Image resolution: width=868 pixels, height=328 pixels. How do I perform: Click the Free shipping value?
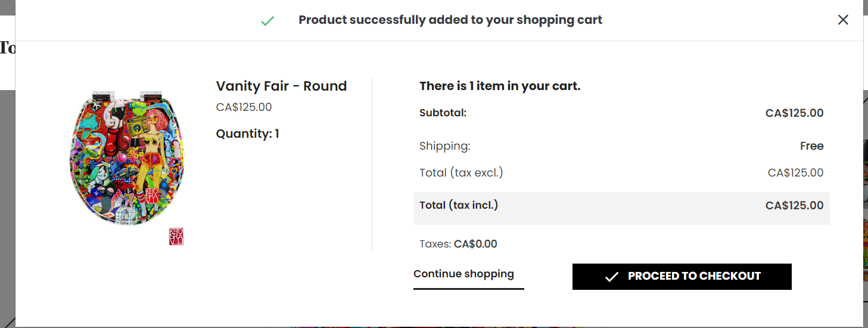click(x=812, y=146)
